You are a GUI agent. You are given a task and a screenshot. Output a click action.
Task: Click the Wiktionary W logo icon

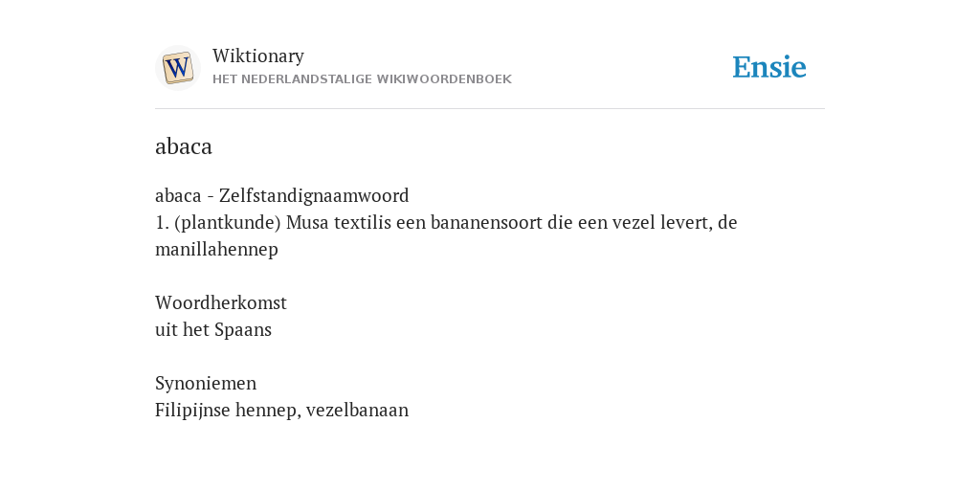(177, 68)
